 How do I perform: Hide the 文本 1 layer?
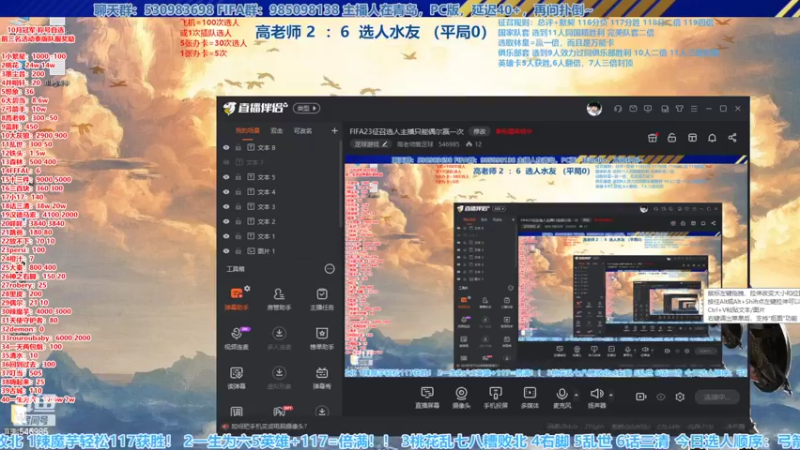226,236
